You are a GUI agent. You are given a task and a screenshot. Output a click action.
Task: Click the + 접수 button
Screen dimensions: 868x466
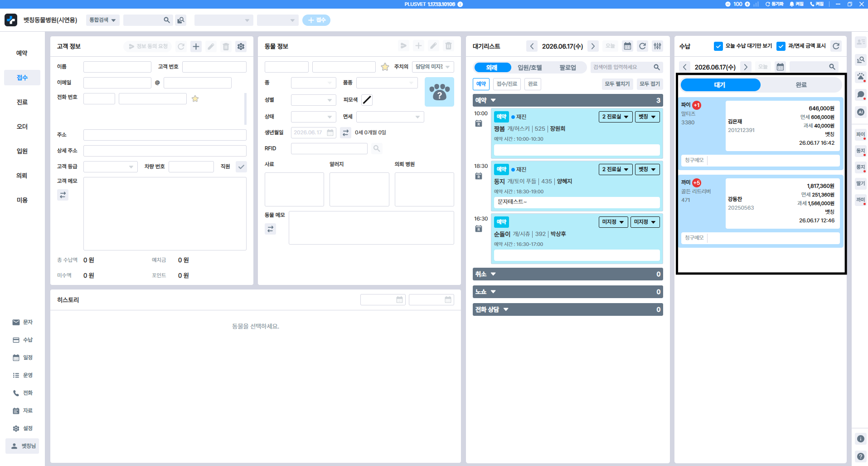(316, 20)
